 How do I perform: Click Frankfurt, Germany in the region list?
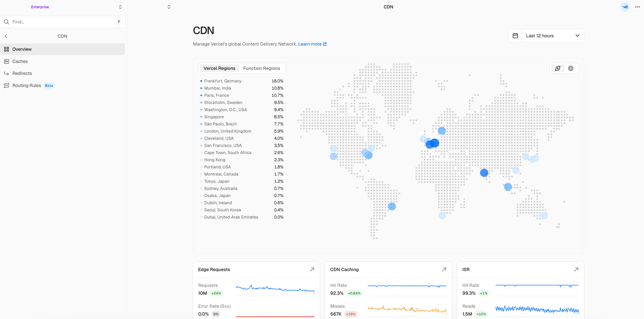(223, 81)
